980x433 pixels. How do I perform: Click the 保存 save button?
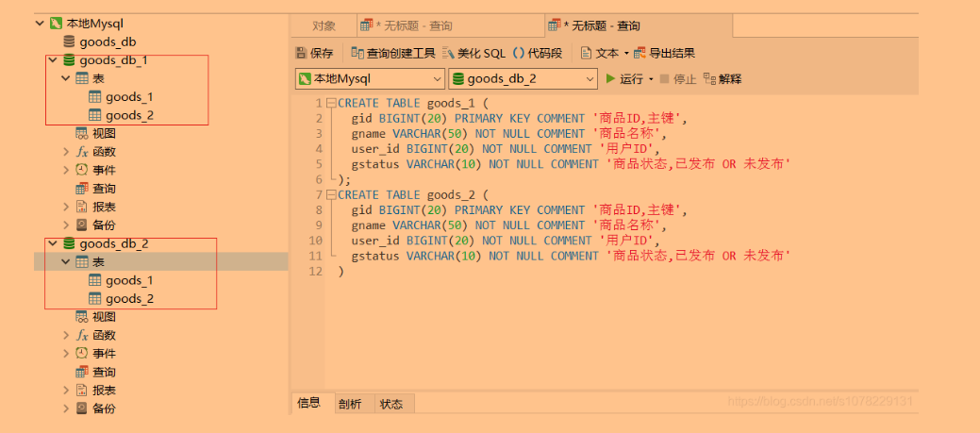click(314, 53)
